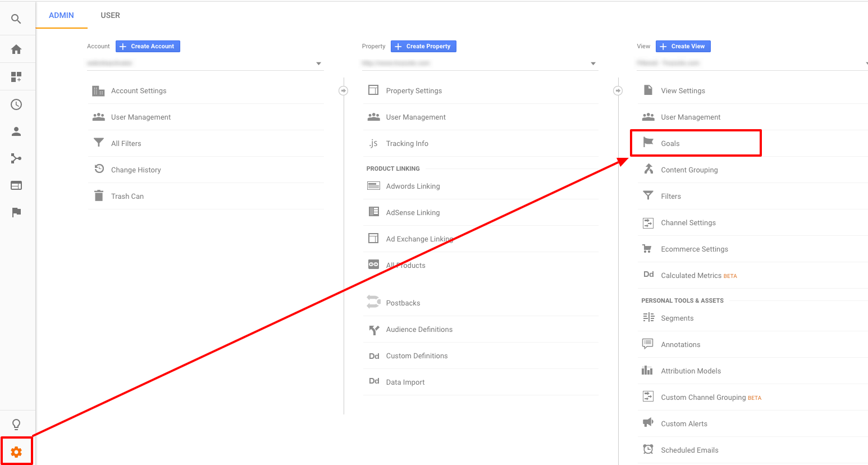Viewport: 868px width, 465px height.
Task: Open the Account selector dropdown
Action: [318, 63]
